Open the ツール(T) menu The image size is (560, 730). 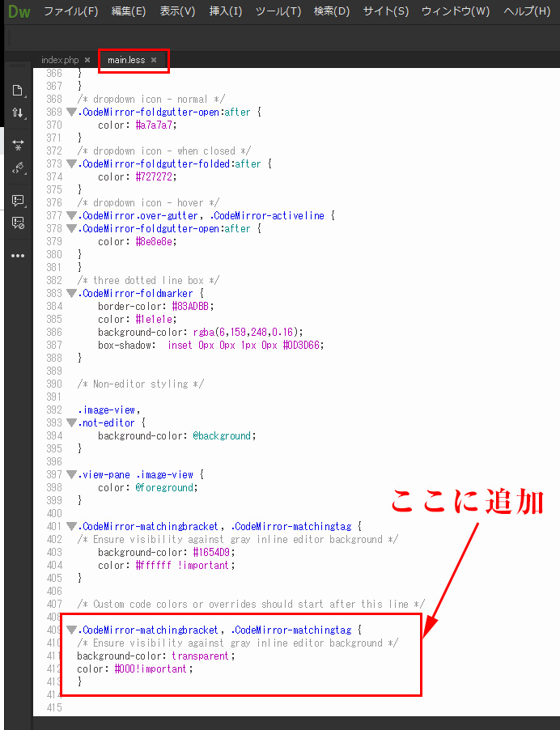click(278, 11)
